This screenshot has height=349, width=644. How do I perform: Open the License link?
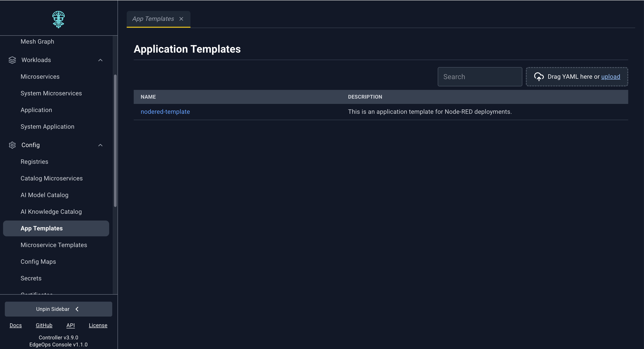pos(98,325)
